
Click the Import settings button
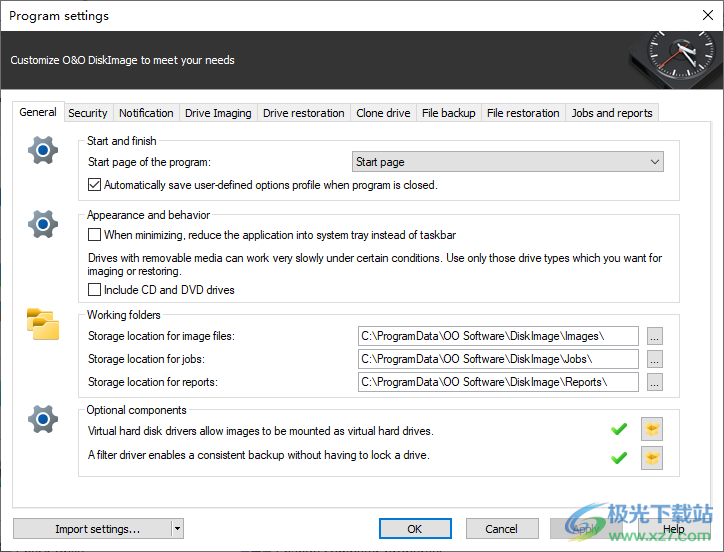coord(92,528)
